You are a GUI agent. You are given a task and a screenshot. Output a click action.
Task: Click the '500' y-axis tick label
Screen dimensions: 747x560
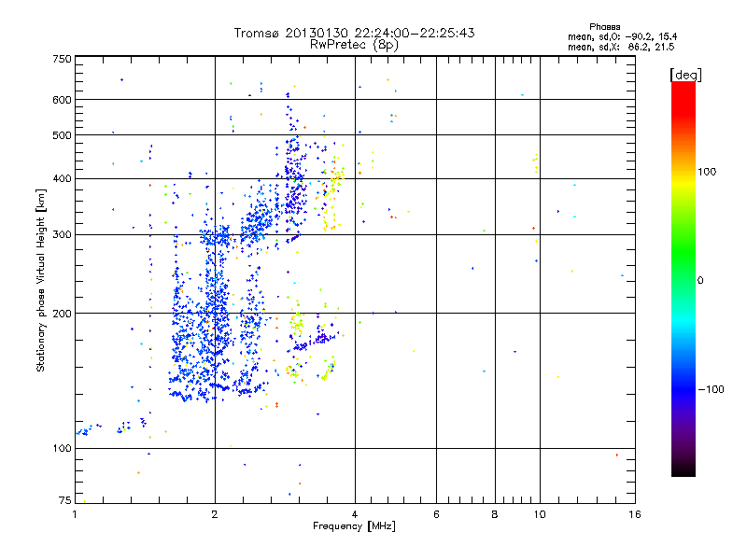62,135
